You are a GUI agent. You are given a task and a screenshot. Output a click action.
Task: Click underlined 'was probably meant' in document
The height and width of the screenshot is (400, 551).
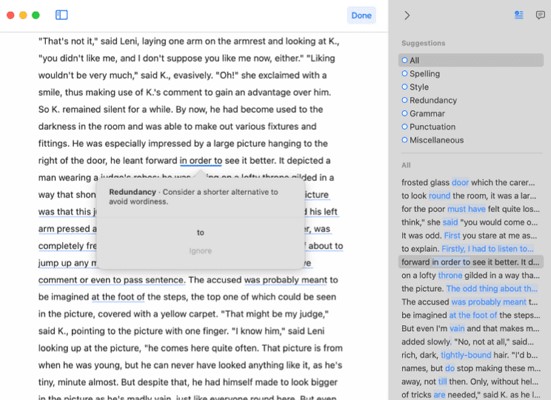click(285, 280)
